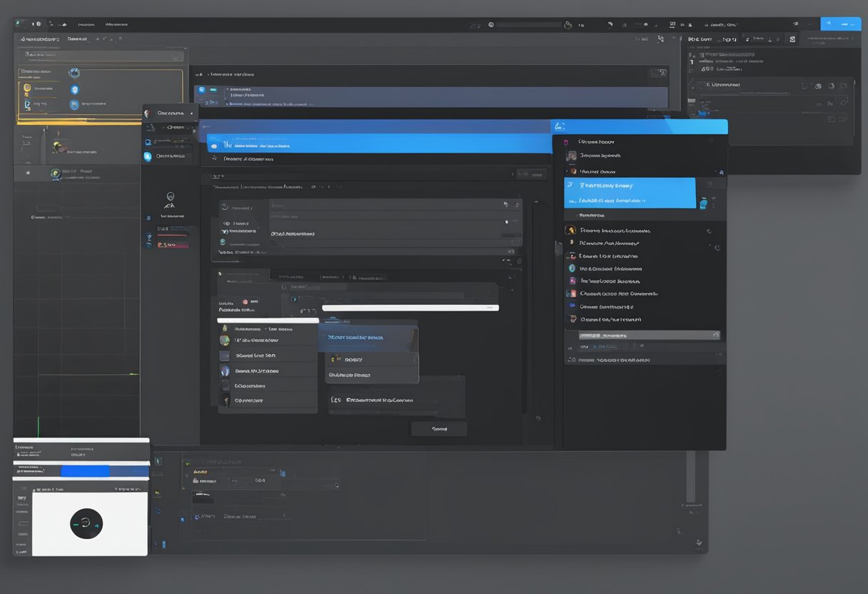
Task: Toggle the small red circle indicator in the center dialog
Action: (x=245, y=302)
